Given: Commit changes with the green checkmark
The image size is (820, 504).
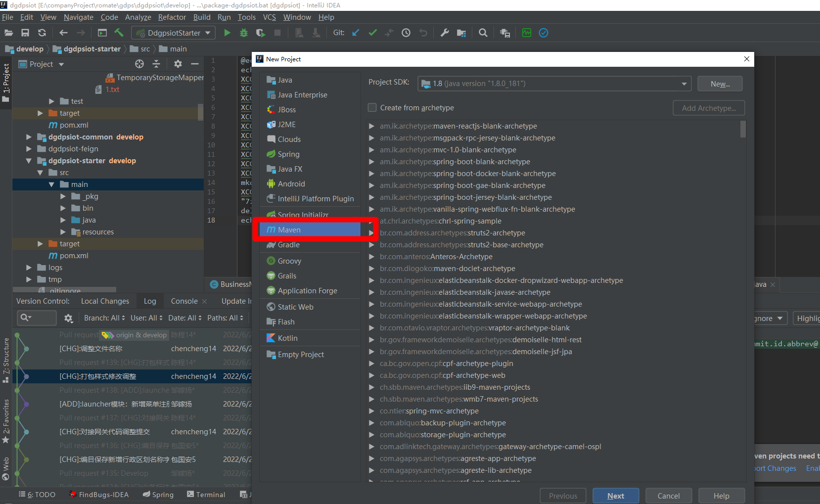Looking at the screenshot, I should click(373, 33).
